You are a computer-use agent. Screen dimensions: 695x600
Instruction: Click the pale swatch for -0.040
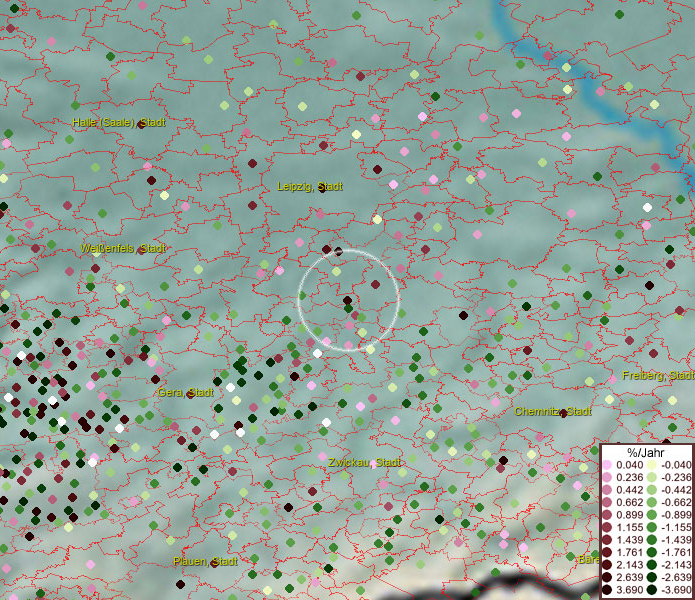click(652, 465)
